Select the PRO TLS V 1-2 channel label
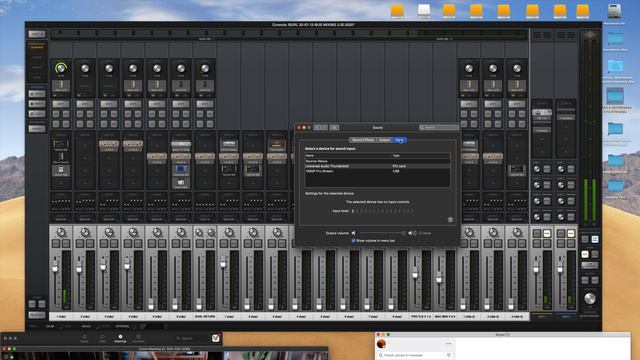The height and width of the screenshot is (360, 640). [x=421, y=316]
